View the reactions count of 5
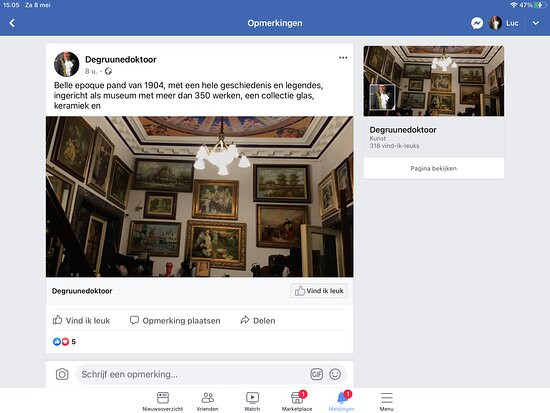 tap(64, 341)
